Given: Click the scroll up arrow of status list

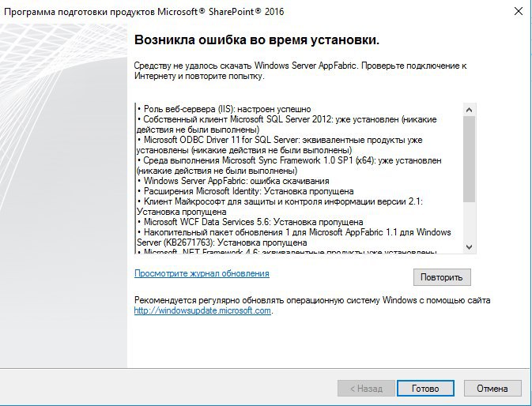Looking at the screenshot, I should (470, 110).
